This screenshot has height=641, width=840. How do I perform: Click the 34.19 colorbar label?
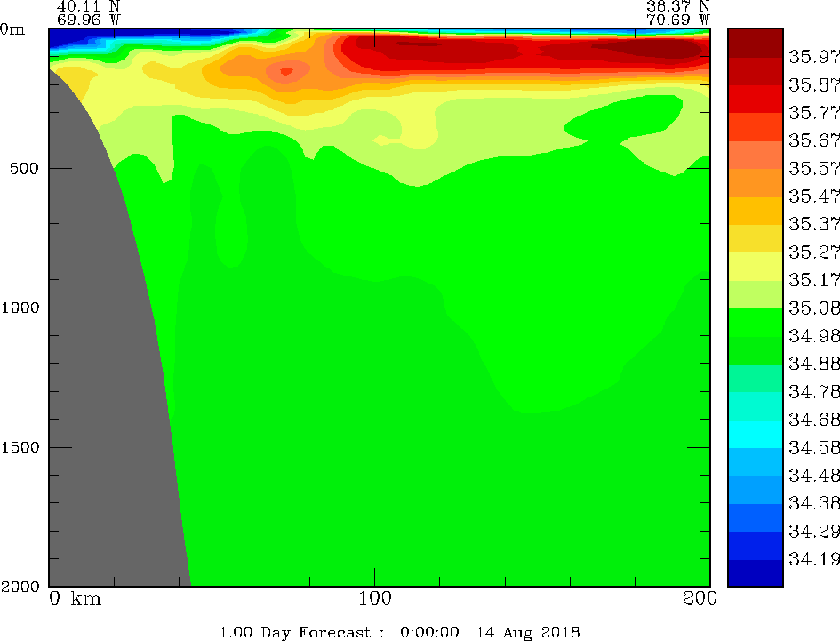pos(813,559)
